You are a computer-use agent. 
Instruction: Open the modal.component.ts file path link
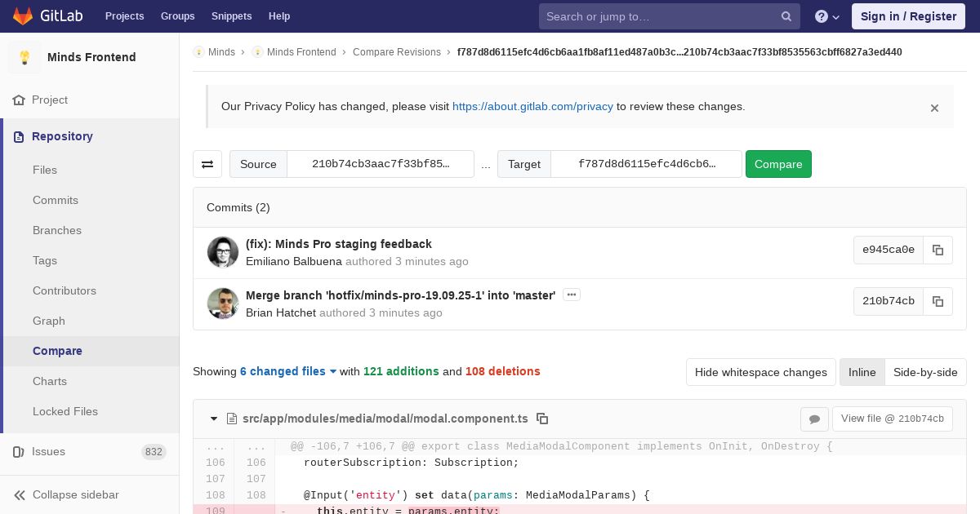coord(385,419)
